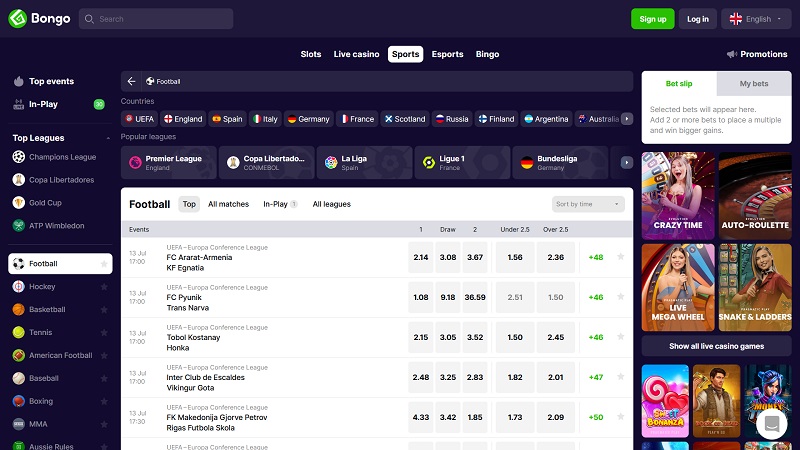Favorite the Basketball sport star
Screen dimensions: 800x450
pyautogui.click(x=104, y=310)
